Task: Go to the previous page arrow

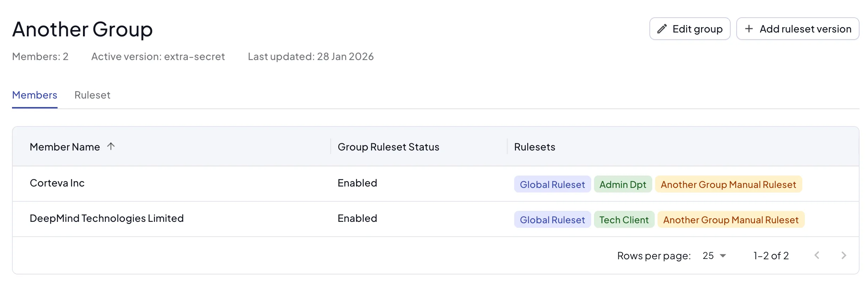Action: coord(817,255)
